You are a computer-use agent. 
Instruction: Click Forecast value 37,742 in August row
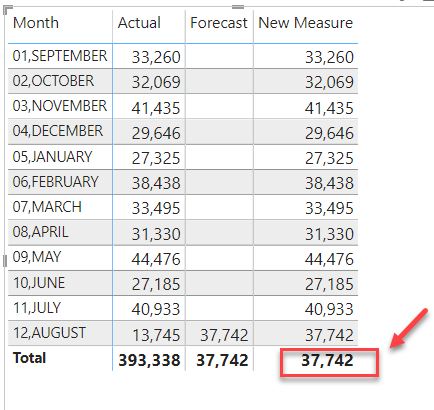coord(224,335)
